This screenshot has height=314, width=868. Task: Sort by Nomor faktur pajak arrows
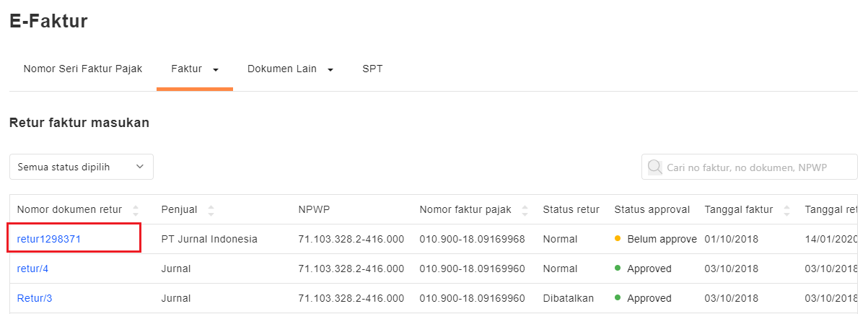[525, 210]
